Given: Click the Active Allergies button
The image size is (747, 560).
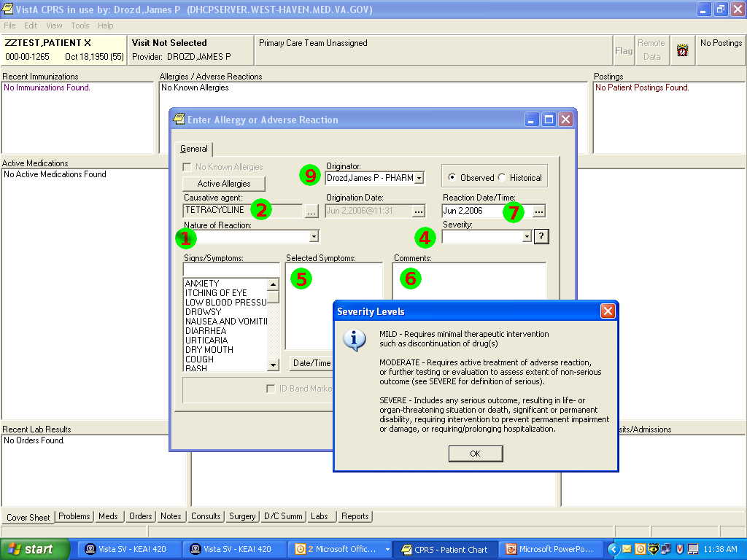Looking at the screenshot, I should pos(223,184).
